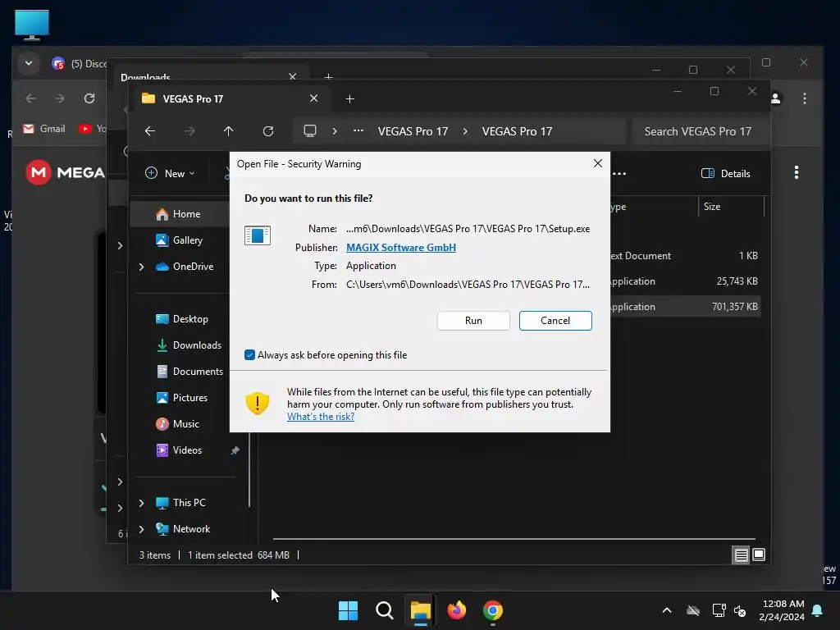
Task: Open Videos in the navigation pane
Action: click(x=179, y=450)
